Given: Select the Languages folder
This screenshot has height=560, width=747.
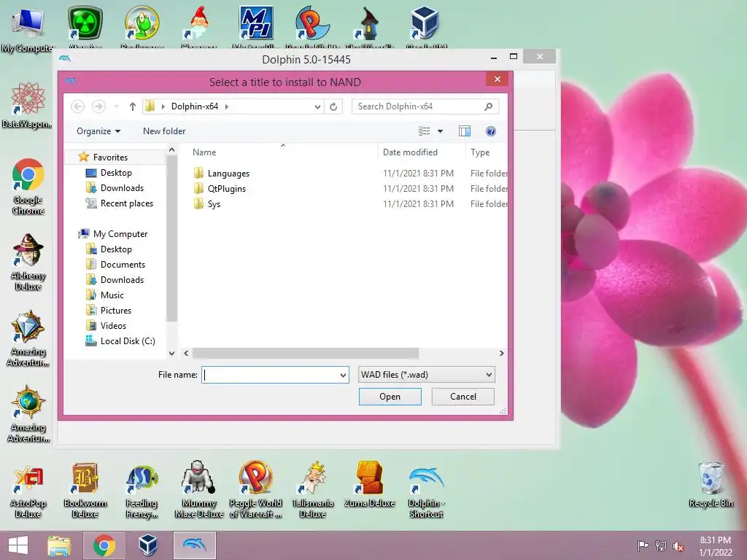Looking at the screenshot, I should tap(228, 174).
